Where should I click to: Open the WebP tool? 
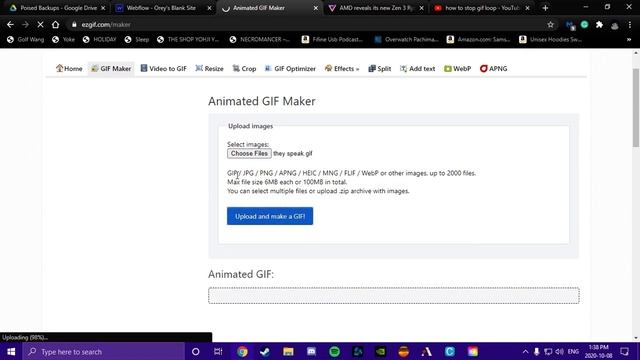point(458,69)
